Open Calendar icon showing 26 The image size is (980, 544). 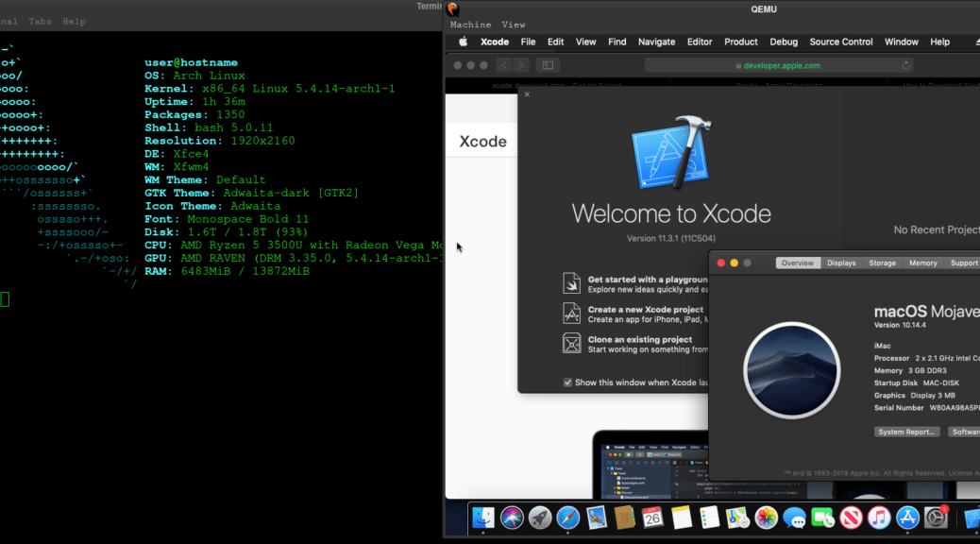point(652,518)
